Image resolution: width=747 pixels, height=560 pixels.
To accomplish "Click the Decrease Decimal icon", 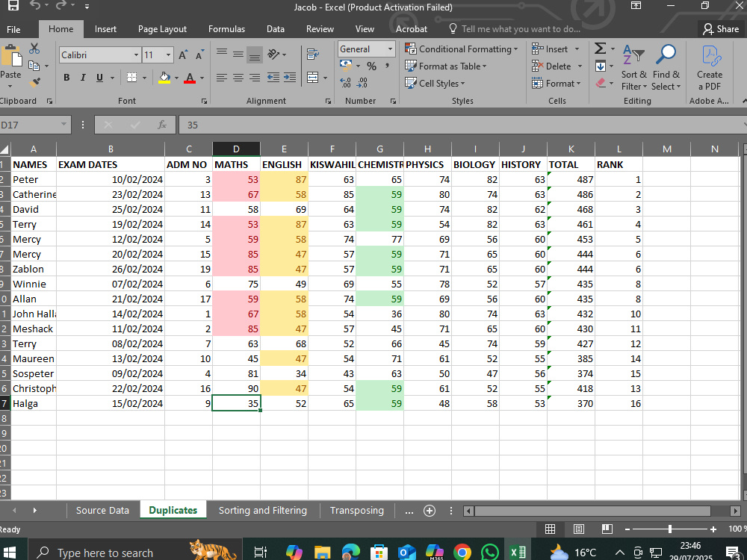I will pyautogui.click(x=362, y=83).
